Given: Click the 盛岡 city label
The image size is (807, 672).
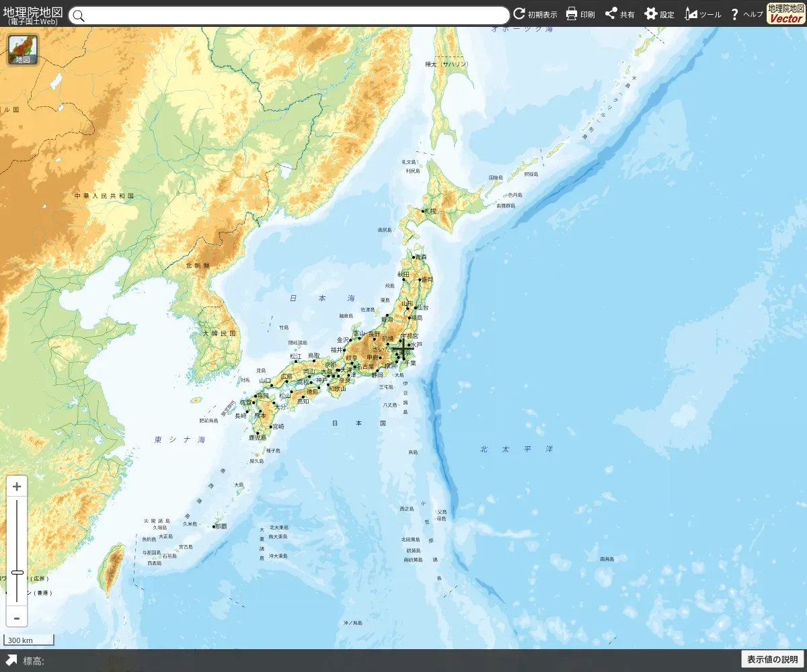Looking at the screenshot, I should click(x=428, y=278).
